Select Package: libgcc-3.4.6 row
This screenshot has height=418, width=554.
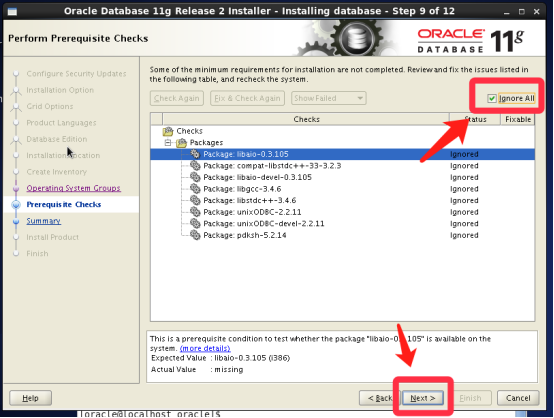342,189
